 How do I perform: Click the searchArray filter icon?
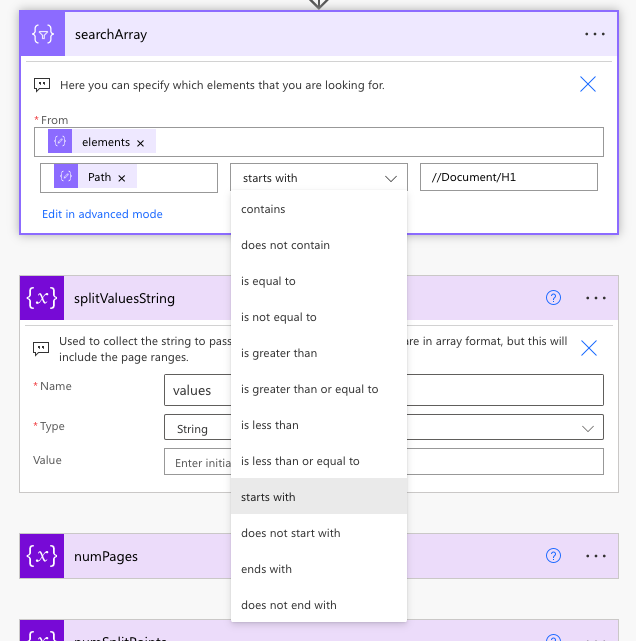43,34
